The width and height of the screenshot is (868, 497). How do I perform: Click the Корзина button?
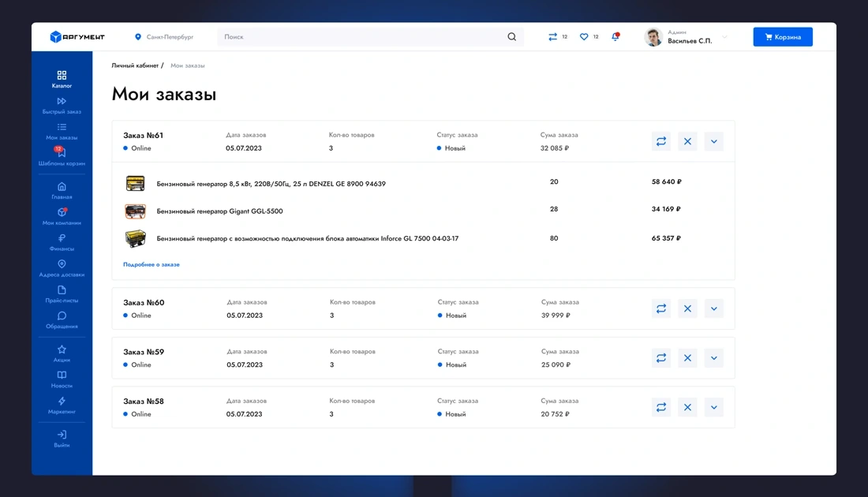pyautogui.click(x=783, y=36)
